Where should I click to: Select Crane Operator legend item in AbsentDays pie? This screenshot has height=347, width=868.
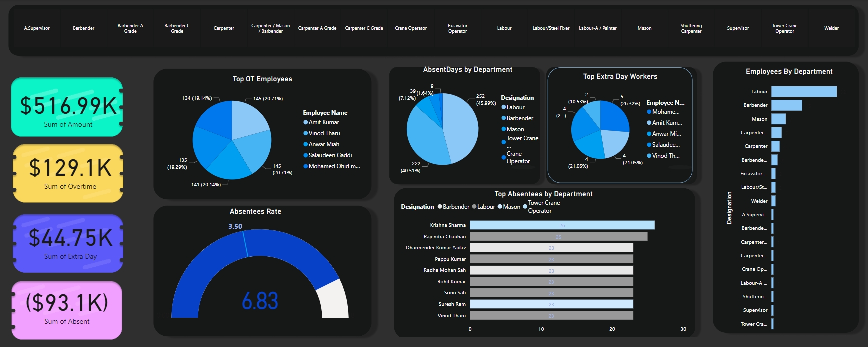pos(504,158)
